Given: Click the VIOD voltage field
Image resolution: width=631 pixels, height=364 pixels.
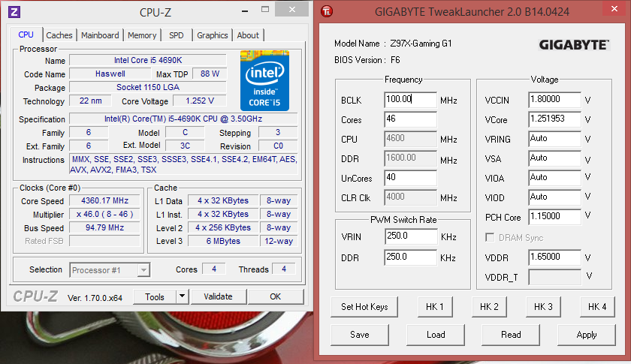Looking at the screenshot, I should click(554, 197).
